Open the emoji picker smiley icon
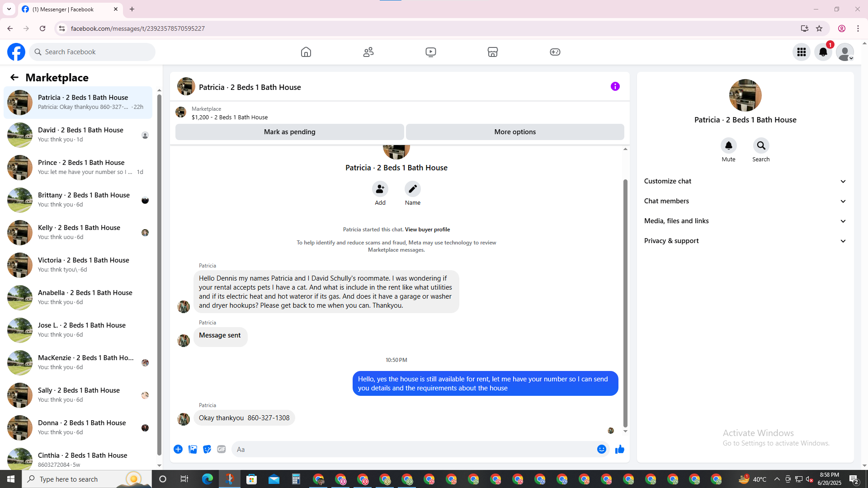Viewport: 868px width, 488px height. pos(602,449)
